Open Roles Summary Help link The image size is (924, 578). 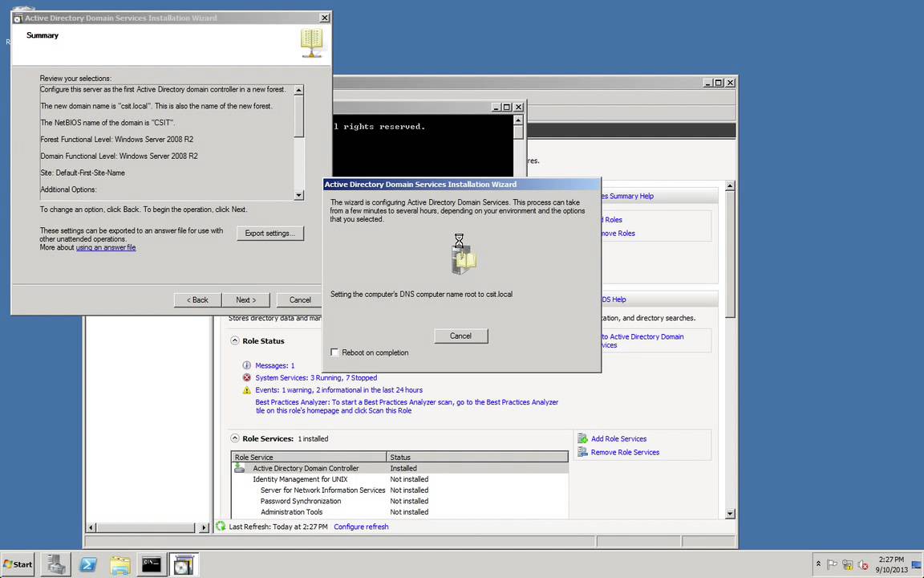click(x=627, y=196)
